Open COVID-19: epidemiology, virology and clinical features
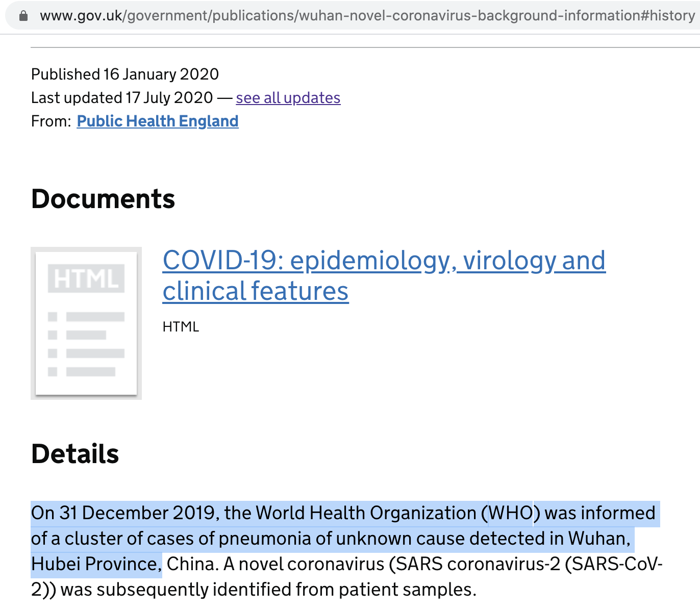 384,261
